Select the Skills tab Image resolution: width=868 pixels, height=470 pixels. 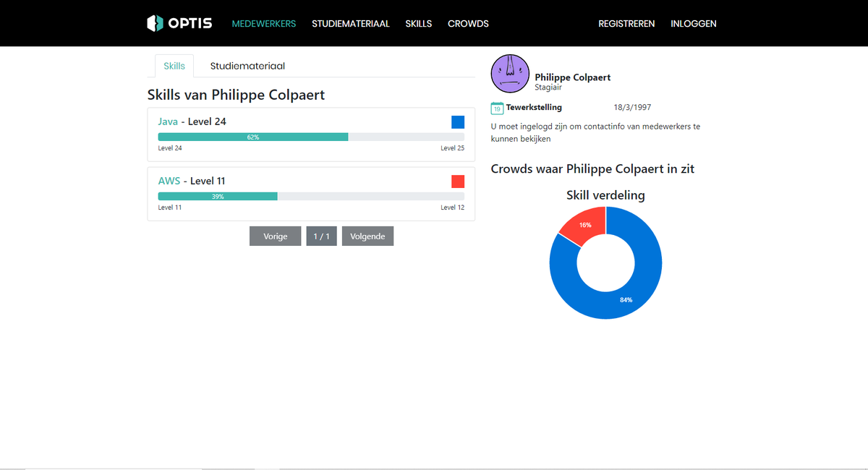[174, 66]
